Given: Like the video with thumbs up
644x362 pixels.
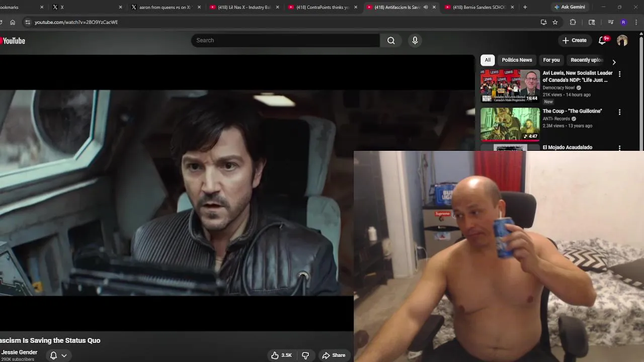Looking at the screenshot, I should coord(275,355).
